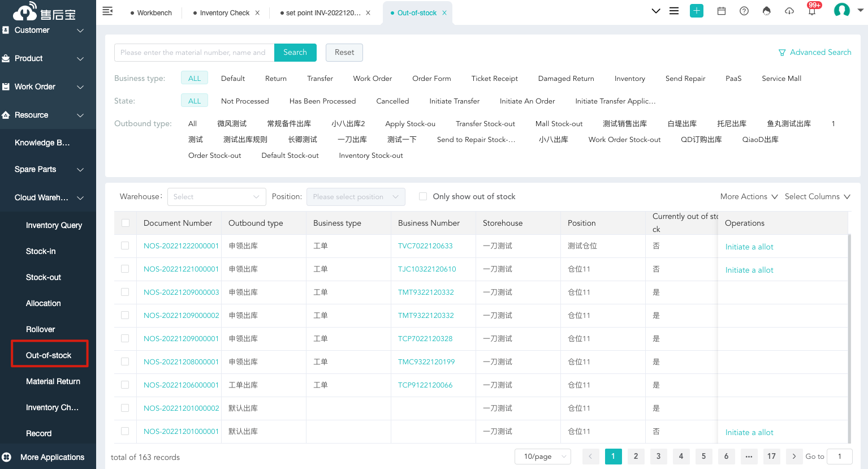Open the calendar icon in the top bar
The height and width of the screenshot is (469, 868).
point(722,11)
